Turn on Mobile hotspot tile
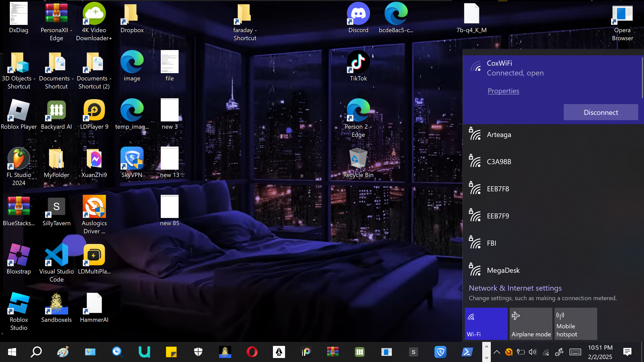The image size is (644, 362). [576, 324]
